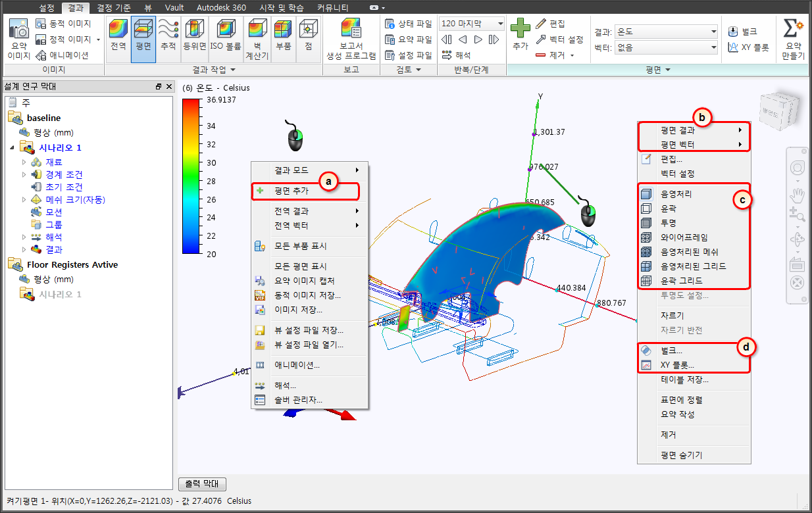Select baseline design in tree
This screenshot has height=513, width=812.
[43, 118]
